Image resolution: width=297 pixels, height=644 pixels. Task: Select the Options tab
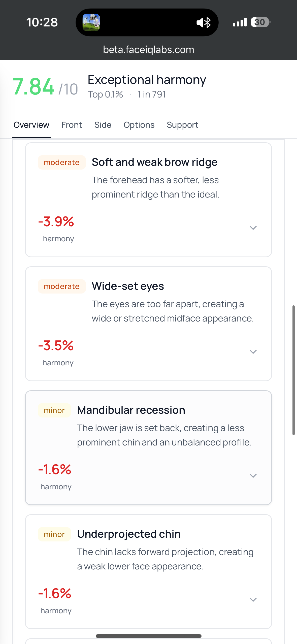point(139,125)
